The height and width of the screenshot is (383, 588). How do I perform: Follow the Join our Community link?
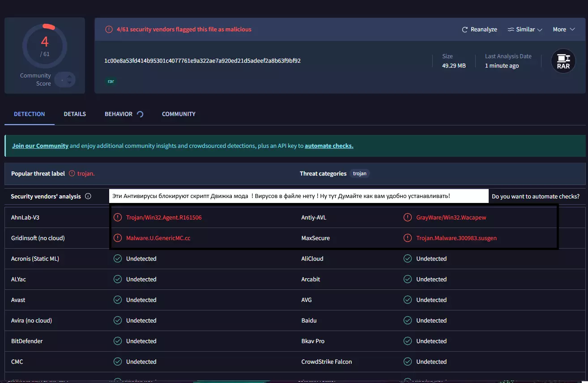coord(40,146)
